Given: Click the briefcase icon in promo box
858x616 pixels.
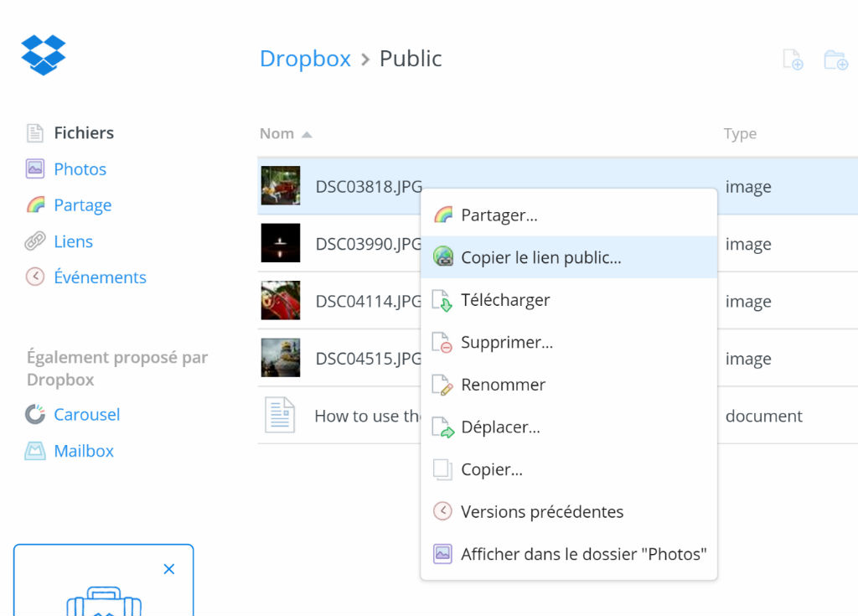Looking at the screenshot, I should click(104, 601).
